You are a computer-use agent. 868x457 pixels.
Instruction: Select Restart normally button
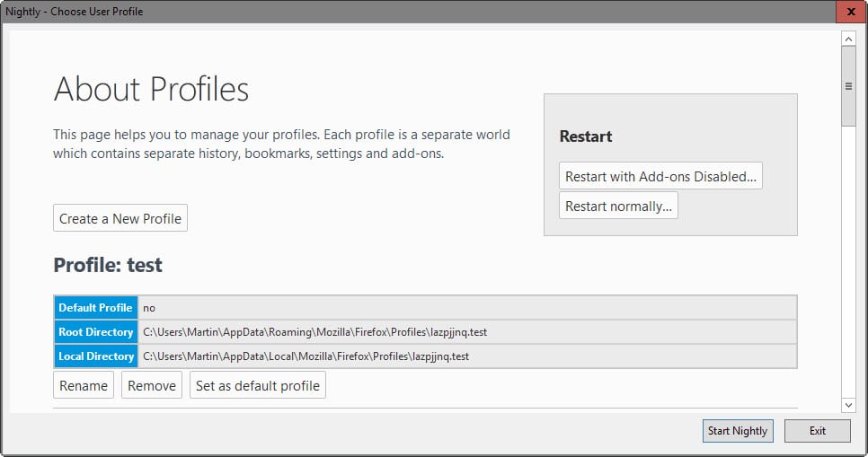coord(618,206)
